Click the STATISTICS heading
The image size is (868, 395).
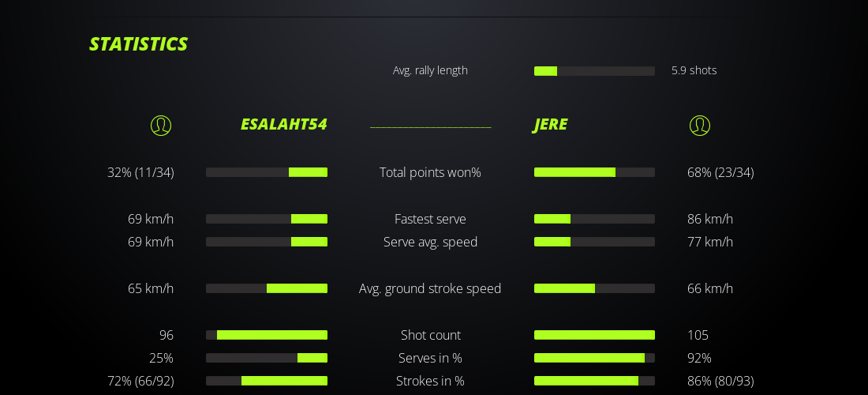click(x=138, y=44)
